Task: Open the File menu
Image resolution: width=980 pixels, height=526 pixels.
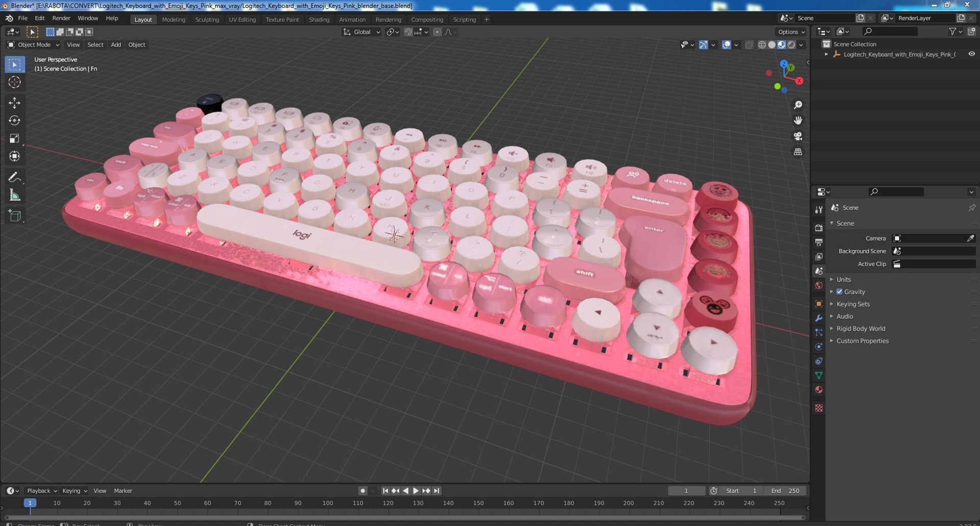Action: click(x=22, y=18)
